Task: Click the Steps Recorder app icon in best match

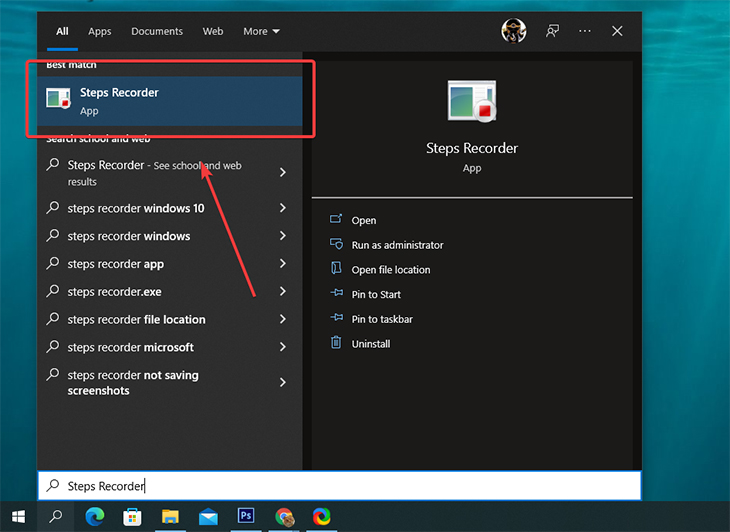Action: [58, 98]
